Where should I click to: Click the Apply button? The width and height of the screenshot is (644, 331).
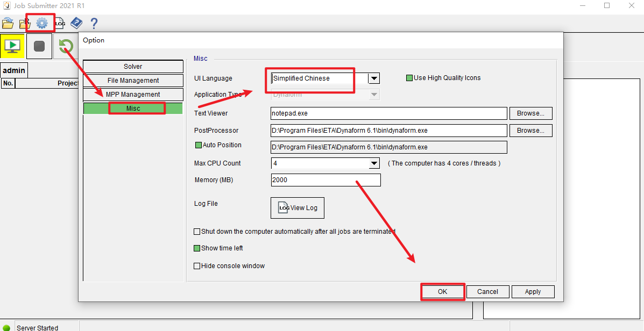point(533,292)
